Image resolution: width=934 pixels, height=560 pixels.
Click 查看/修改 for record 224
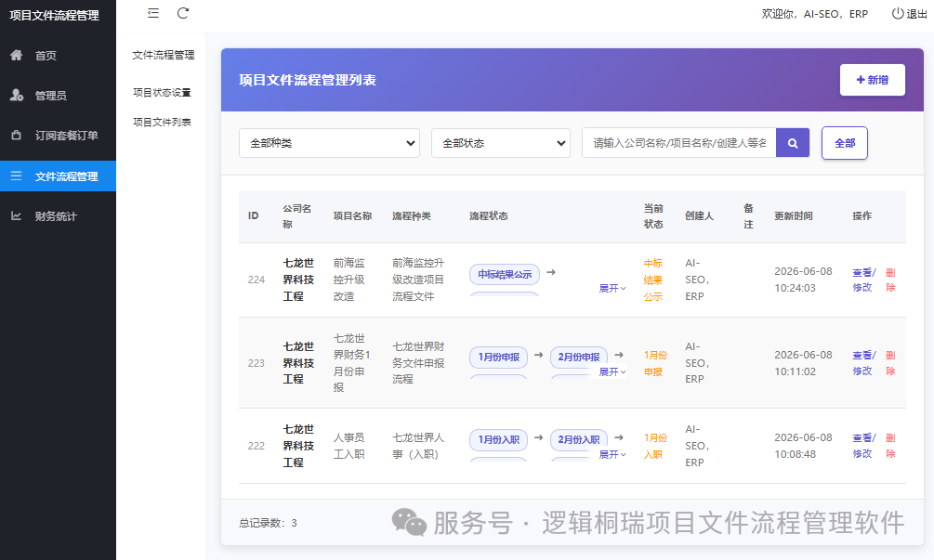[x=863, y=280]
